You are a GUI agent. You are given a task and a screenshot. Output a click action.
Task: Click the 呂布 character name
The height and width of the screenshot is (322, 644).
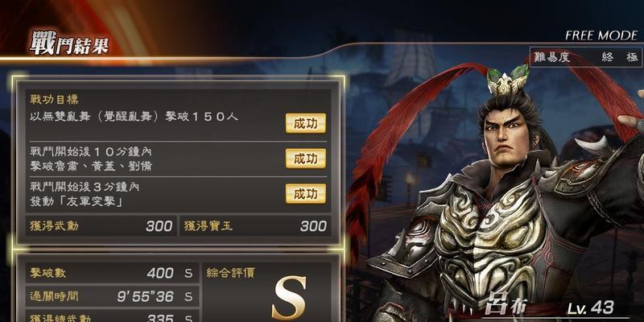point(505,306)
